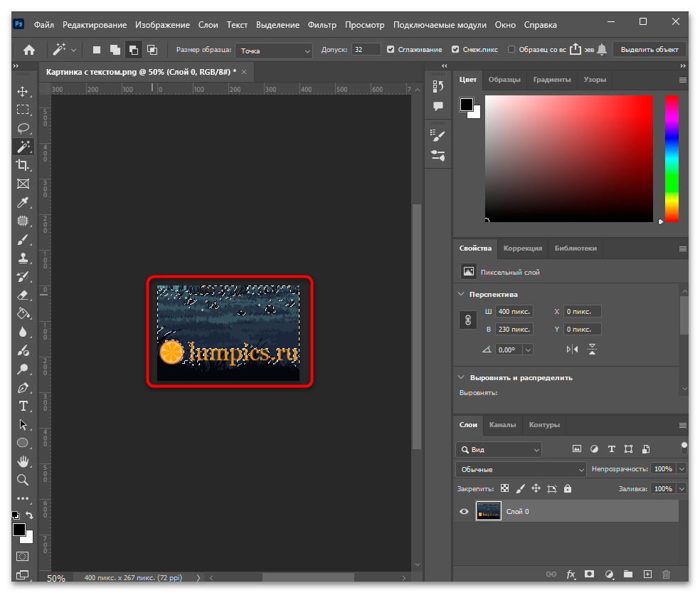Enable the Образец со вс checkbox
This screenshot has width=700, height=593.
[x=511, y=50]
